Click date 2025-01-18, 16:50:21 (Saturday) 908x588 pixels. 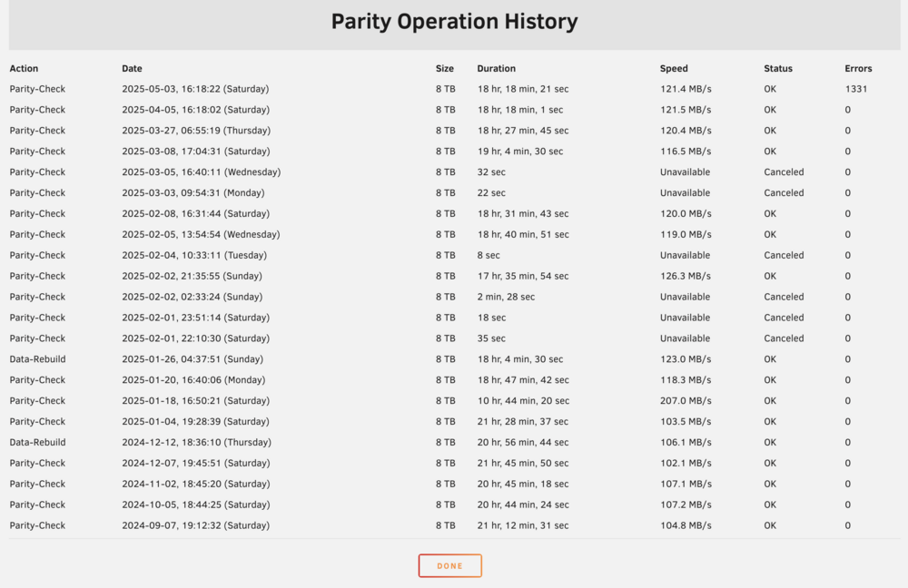point(196,401)
